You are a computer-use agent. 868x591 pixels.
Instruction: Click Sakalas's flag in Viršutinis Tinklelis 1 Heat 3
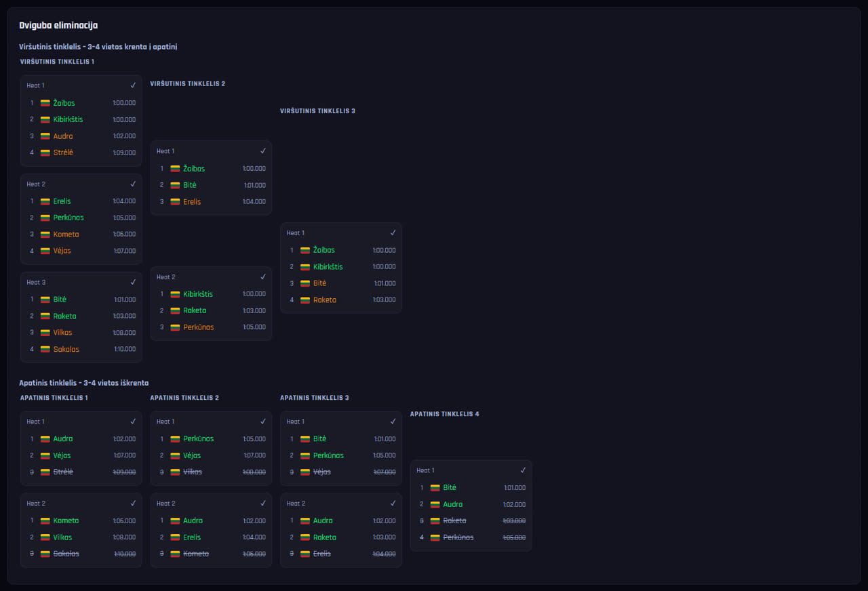(x=45, y=349)
